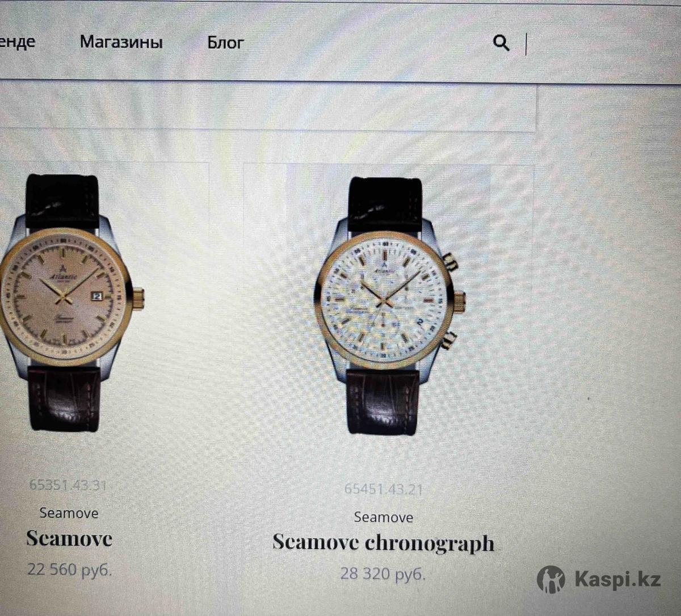Click the gold crown of chronograph watch
The height and width of the screenshot is (616, 681).
click(x=459, y=302)
